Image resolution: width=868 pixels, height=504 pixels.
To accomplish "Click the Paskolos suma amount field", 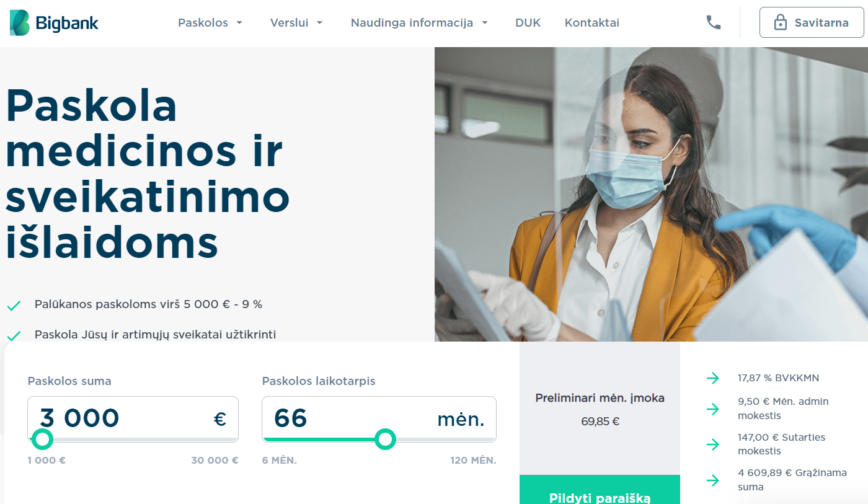I will [x=133, y=418].
